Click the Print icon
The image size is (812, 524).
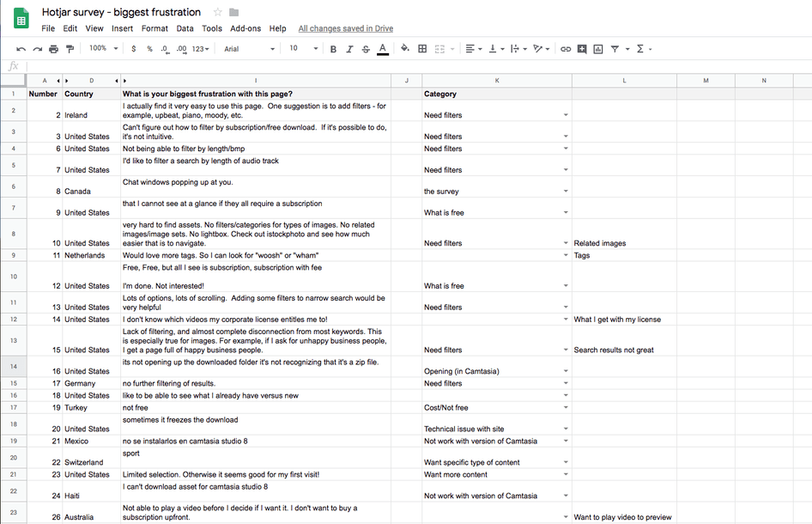[x=53, y=49]
